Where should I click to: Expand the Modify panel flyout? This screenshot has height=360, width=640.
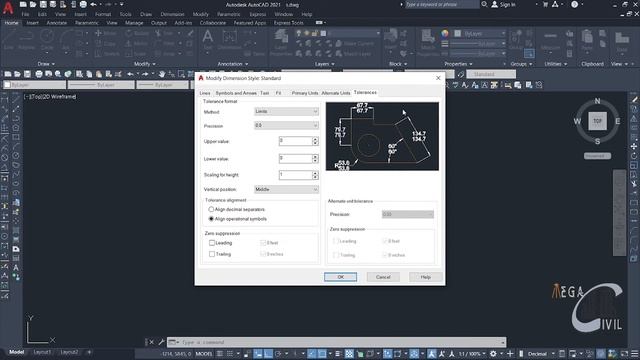144,64
